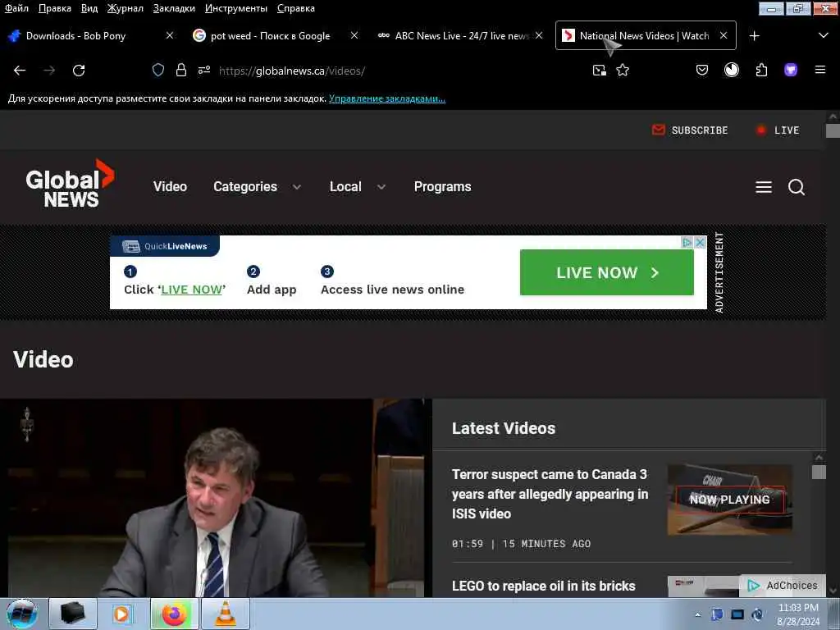Screen dimensions: 840x630
Task: Open the Вид menu
Action: pyautogui.click(x=89, y=8)
